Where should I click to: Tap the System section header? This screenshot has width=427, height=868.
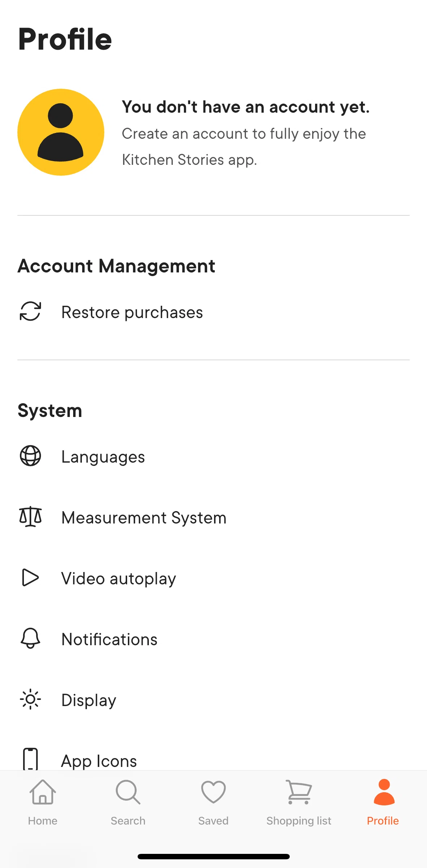click(50, 411)
